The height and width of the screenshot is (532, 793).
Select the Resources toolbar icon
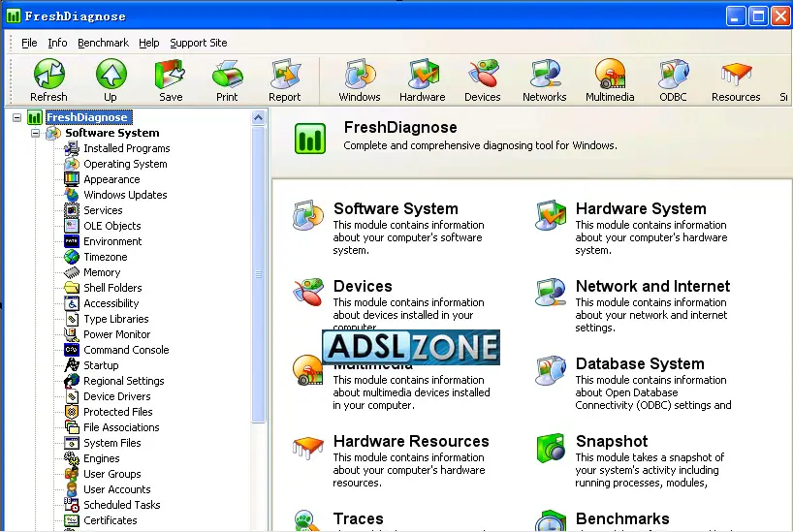pos(736,74)
